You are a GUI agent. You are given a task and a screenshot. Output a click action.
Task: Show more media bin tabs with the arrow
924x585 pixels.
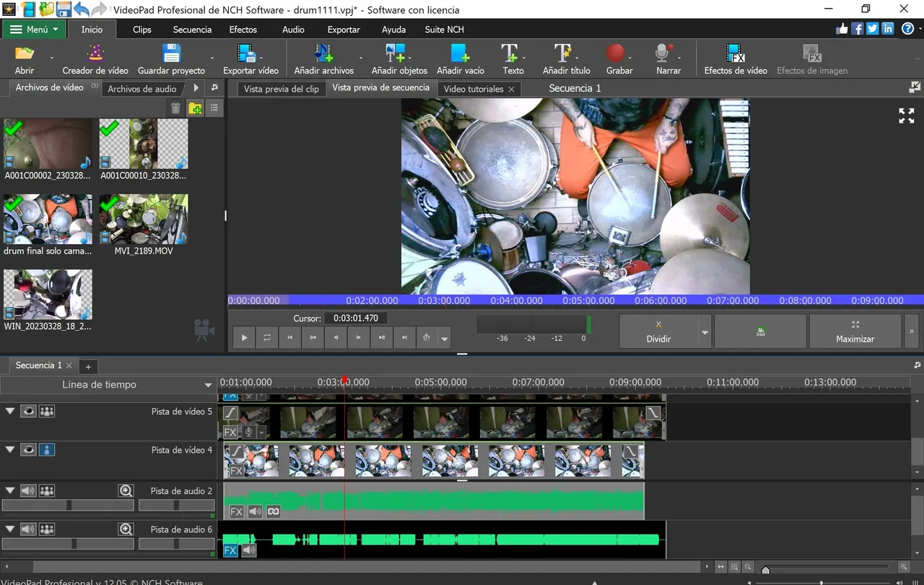click(196, 88)
